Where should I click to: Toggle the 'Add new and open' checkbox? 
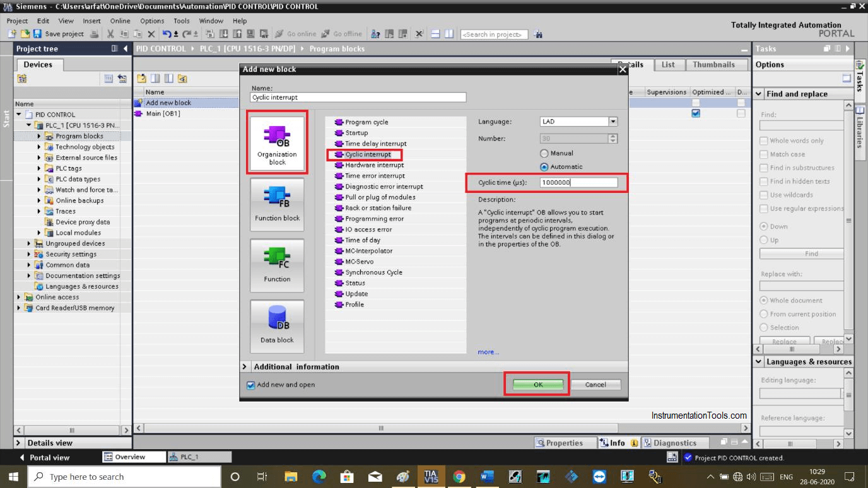tap(251, 385)
